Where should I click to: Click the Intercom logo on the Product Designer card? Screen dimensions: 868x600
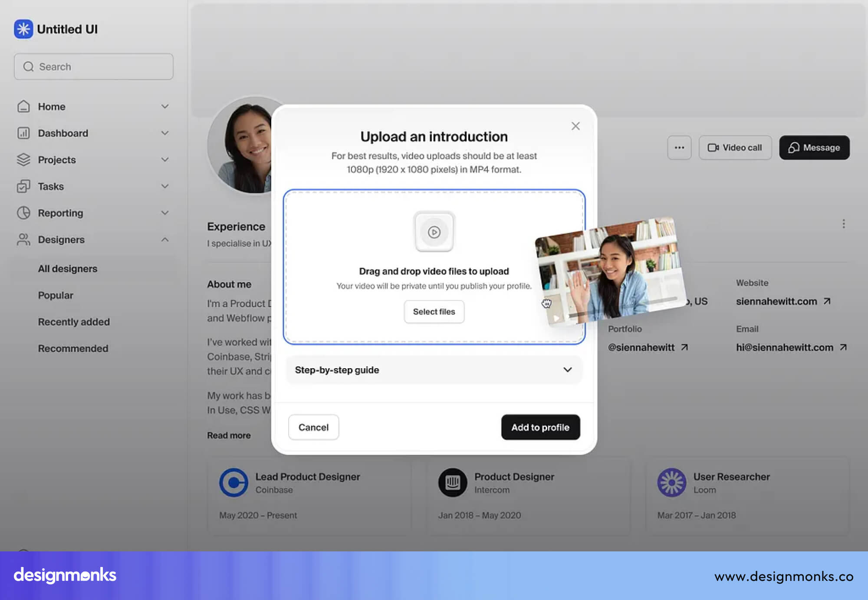tap(452, 483)
